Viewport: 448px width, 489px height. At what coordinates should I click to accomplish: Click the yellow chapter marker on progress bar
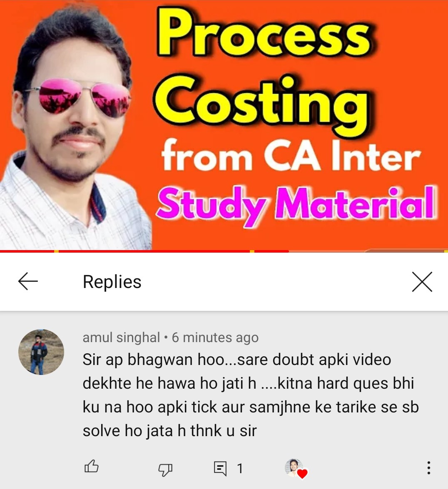point(252,251)
